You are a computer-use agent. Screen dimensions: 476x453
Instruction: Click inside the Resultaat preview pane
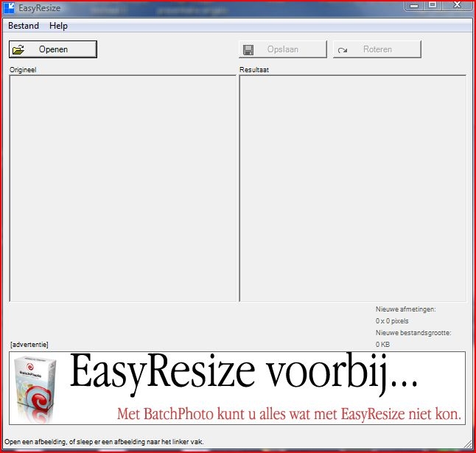(353, 188)
